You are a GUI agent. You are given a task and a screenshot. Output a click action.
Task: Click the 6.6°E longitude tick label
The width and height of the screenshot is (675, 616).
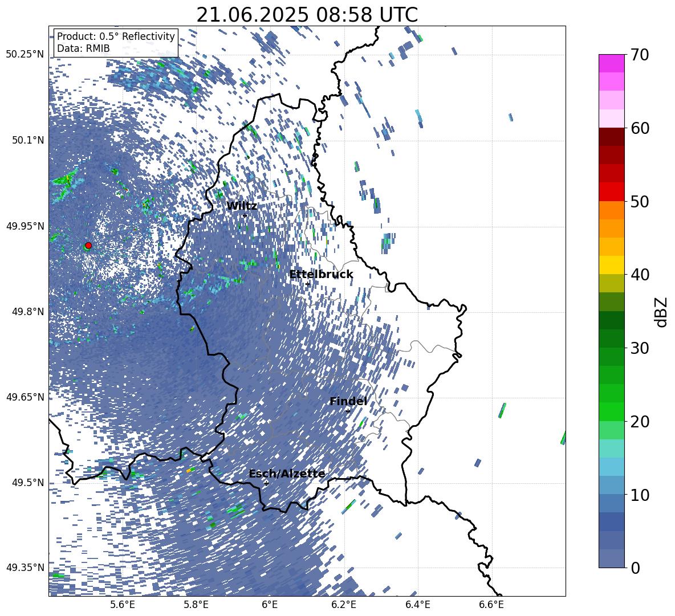491,605
